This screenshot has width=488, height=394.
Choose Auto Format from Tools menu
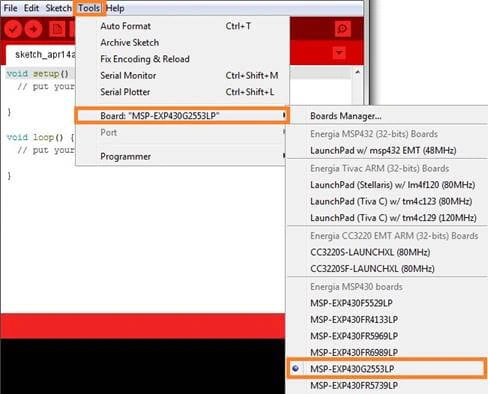click(182, 26)
